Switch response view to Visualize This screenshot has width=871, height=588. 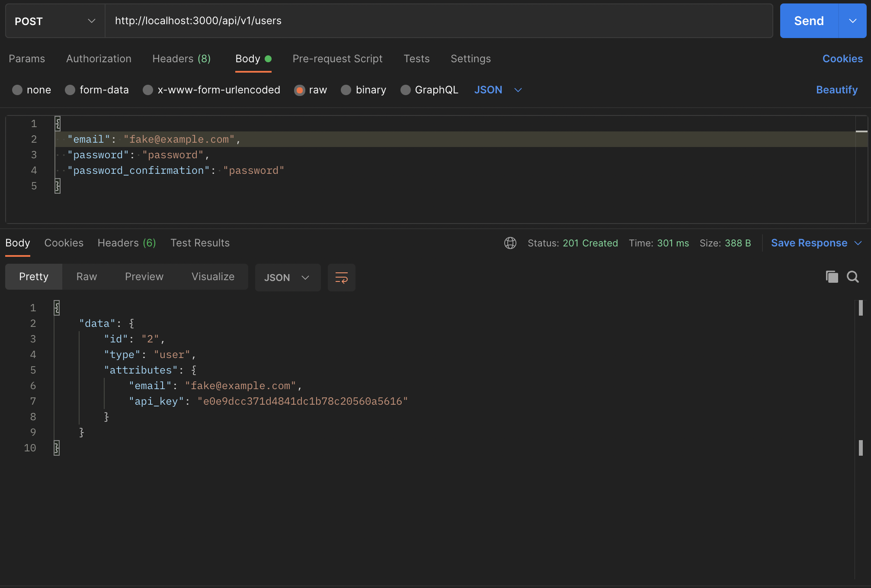[213, 277]
